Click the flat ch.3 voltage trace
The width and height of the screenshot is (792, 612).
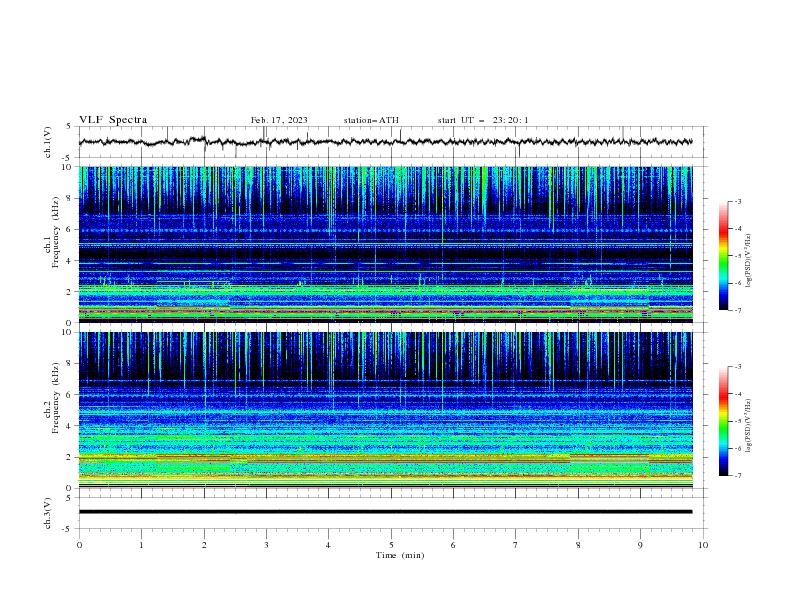(385, 512)
